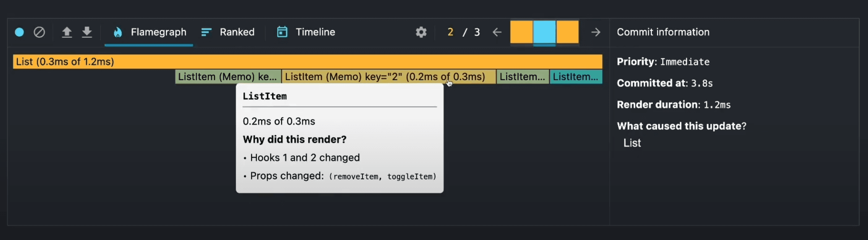Toggle the blue record profiling button
868x240 pixels.
19,32
